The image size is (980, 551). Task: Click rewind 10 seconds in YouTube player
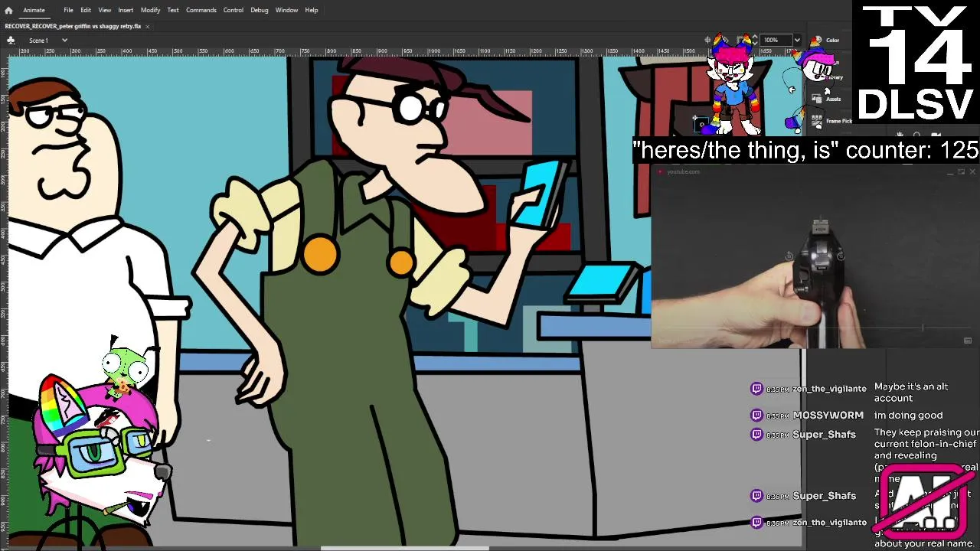(x=790, y=256)
